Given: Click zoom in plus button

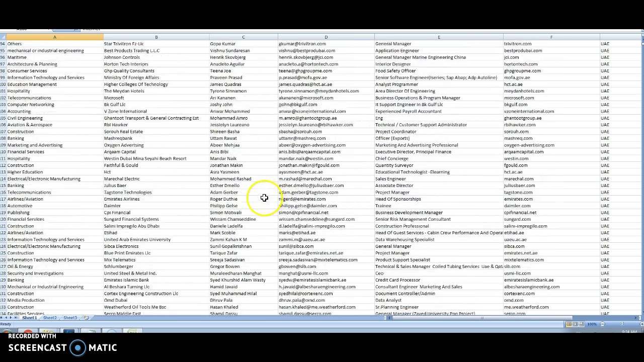Looking at the screenshot, I should pyautogui.click(x=641, y=324).
